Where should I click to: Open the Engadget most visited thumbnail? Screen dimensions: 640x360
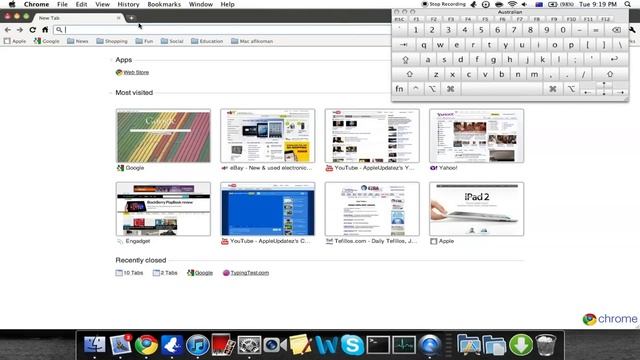pyautogui.click(x=163, y=209)
